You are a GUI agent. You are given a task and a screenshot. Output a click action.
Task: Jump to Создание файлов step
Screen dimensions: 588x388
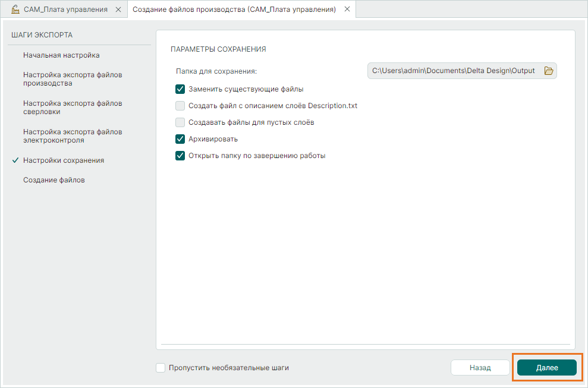(x=54, y=180)
